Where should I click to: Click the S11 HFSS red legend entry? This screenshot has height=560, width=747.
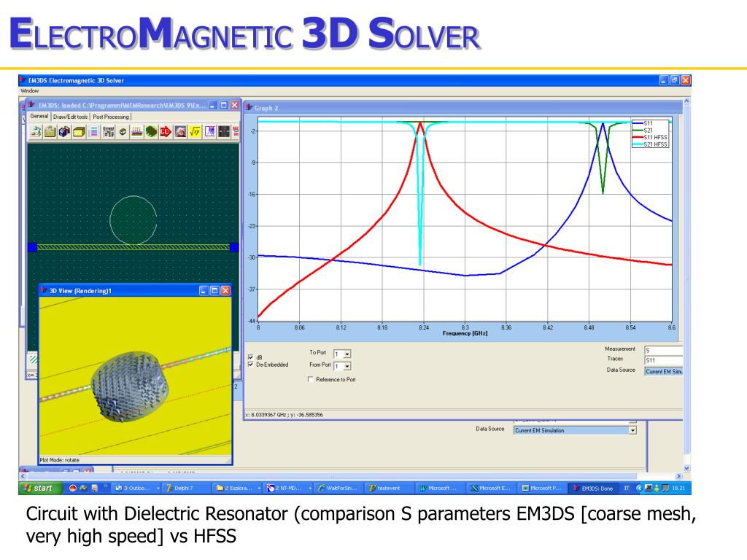tap(650, 137)
